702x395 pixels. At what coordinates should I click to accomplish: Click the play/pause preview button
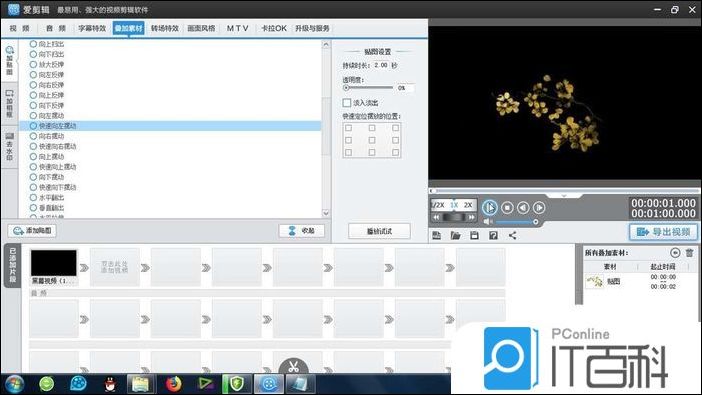tap(489, 208)
